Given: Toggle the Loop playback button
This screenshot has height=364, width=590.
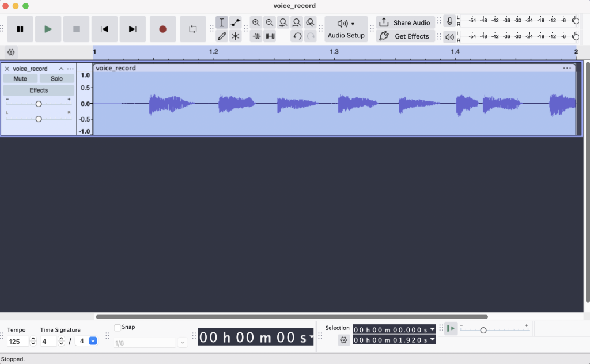Looking at the screenshot, I should click(x=192, y=29).
